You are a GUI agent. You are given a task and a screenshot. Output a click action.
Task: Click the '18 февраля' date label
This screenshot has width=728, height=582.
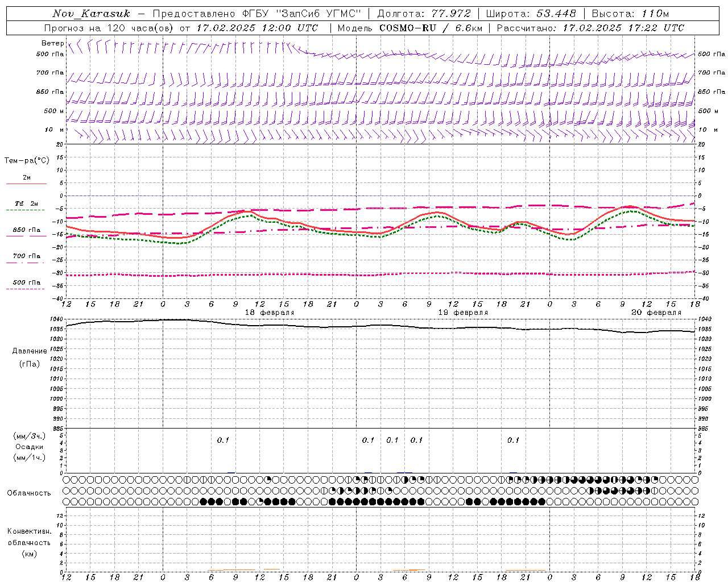[270, 313]
